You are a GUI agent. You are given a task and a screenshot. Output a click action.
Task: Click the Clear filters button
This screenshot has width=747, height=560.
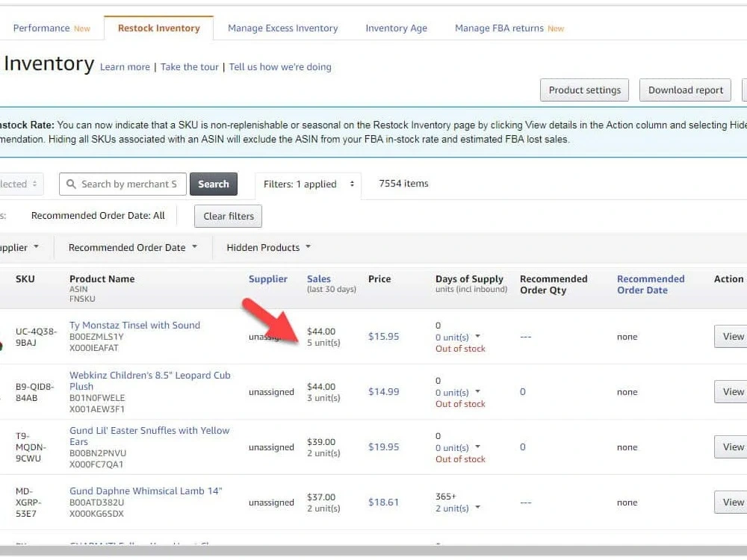tap(228, 217)
